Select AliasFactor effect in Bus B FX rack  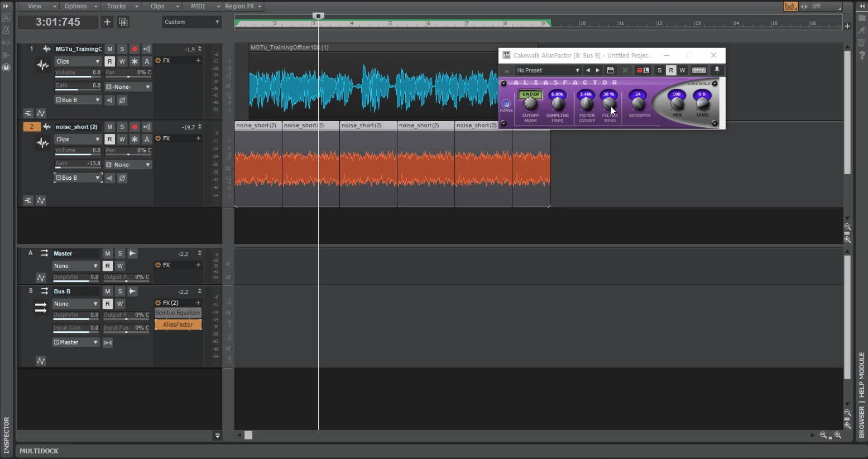178,324
